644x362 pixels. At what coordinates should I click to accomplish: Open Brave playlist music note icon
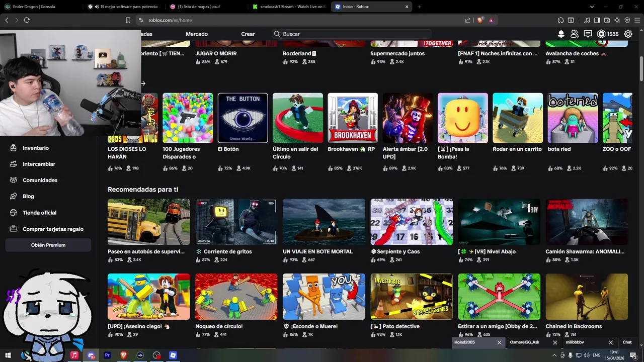587,20
